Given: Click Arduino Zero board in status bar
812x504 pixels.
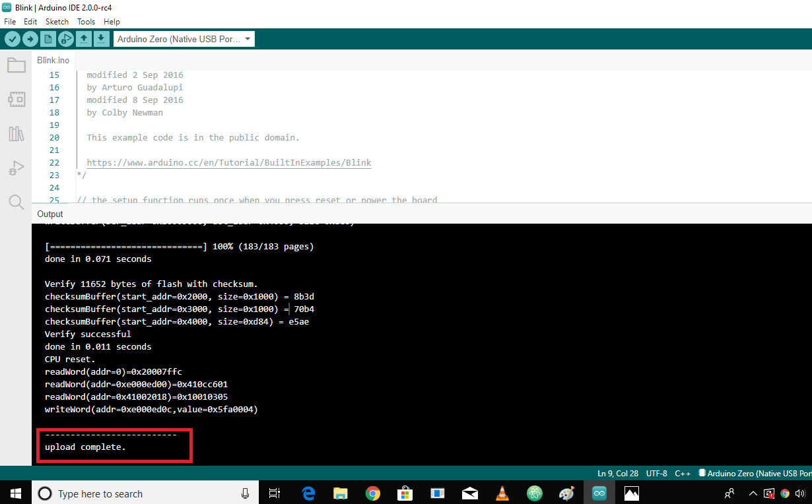Looking at the screenshot, I should pyautogui.click(x=755, y=474).
